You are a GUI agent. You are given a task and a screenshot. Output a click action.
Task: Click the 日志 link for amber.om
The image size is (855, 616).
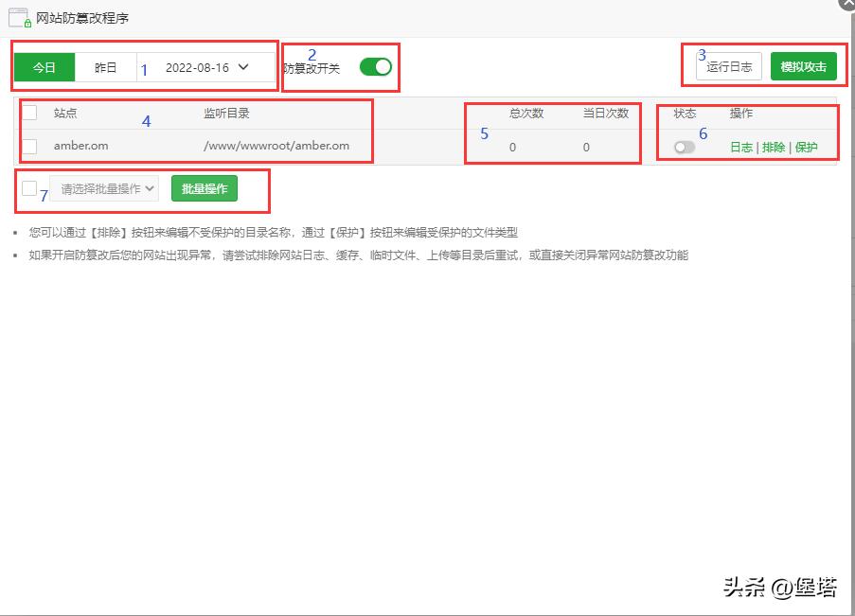pyautogui.click(x=742, y=148)
